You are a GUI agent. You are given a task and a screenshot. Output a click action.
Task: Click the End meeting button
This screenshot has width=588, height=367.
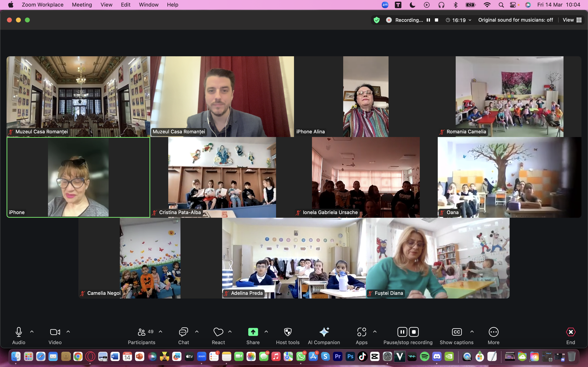(x=570, y=332)
